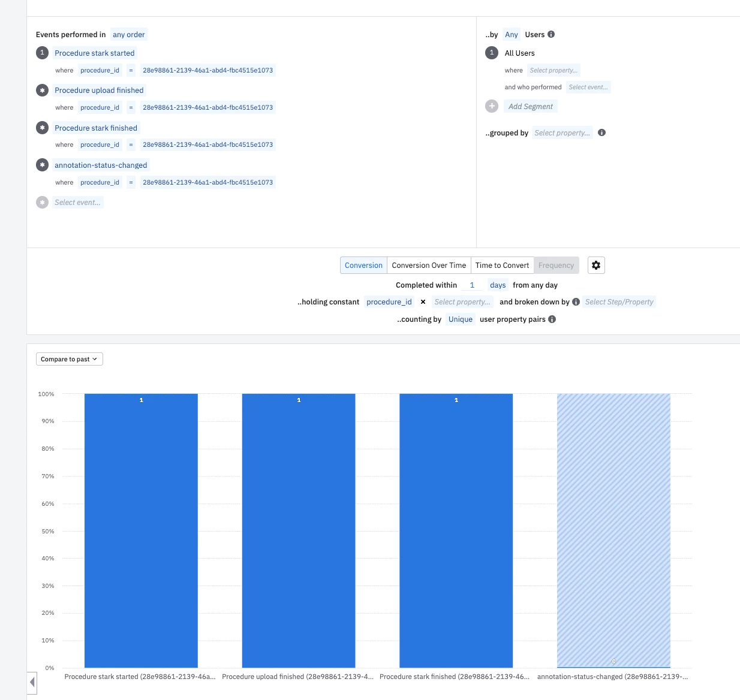Click the plus icon for Add Segment

pyautogui.click(x=492, y=106)
